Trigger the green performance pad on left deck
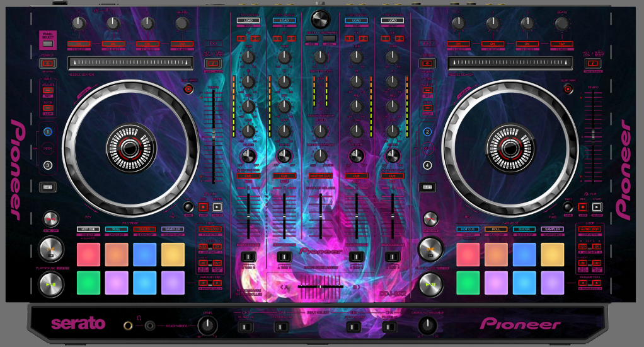This screenshot has width=644, height=347. (x=88, y=283)
